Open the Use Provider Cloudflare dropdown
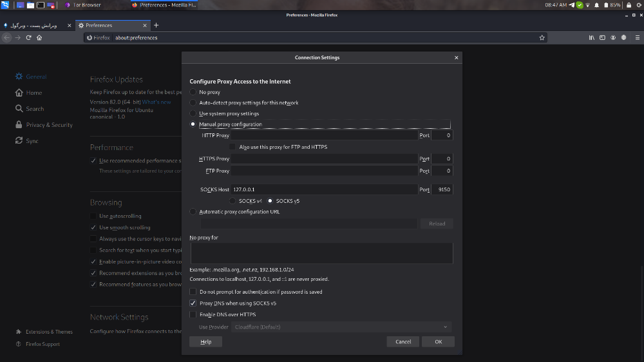Screen dimensions: 644x362 (341, 327)
